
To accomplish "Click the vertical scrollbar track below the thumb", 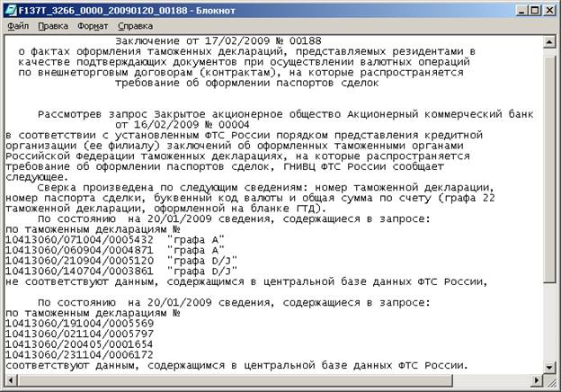I will tap(550, 324).
